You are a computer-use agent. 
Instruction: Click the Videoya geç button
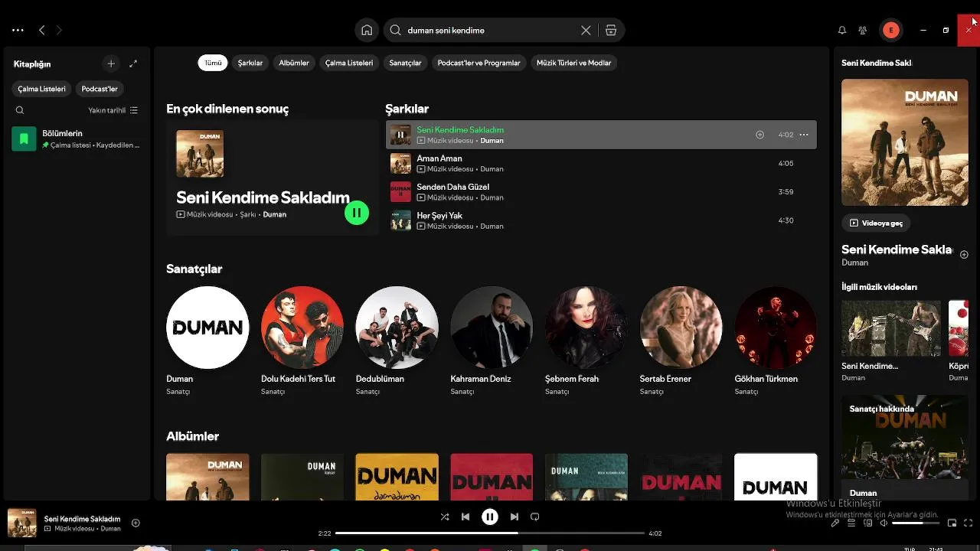[x=877, y=223]
